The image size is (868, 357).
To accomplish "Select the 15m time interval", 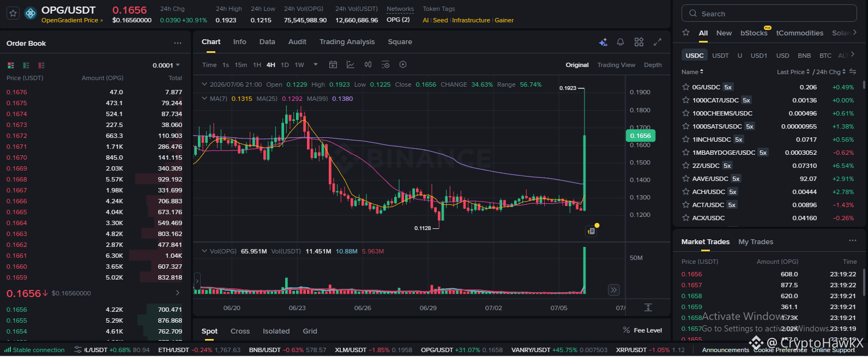I will coord(241,65).
